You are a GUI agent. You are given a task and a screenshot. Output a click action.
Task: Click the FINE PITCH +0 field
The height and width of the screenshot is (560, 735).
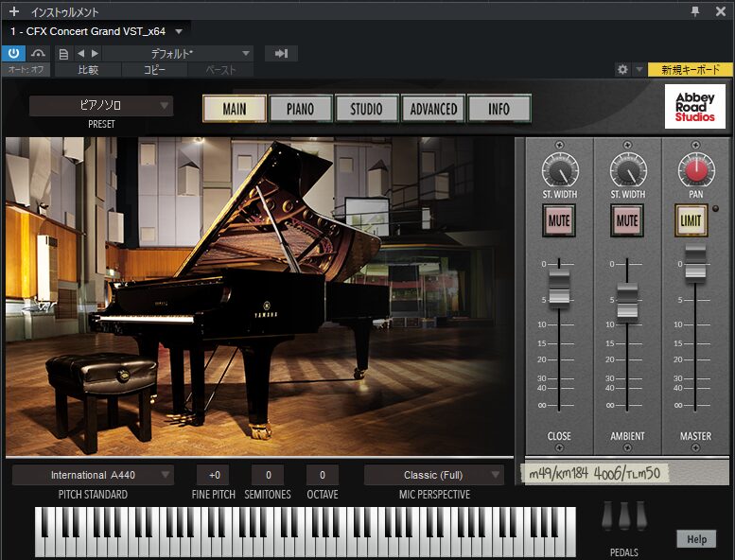(x=214, y=475)
